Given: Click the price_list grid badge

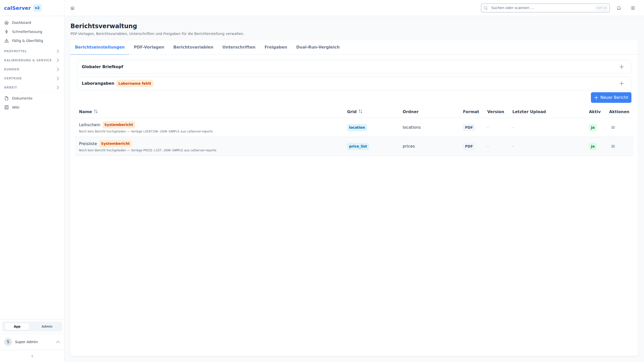Looking at the screenshot, I should coord(358,146).
